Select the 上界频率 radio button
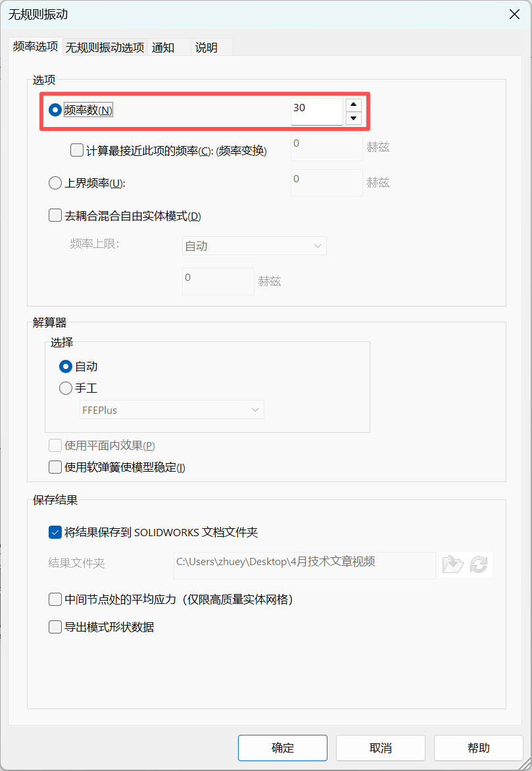This screenshot has height=771, width=532. click(x=55, y=184)
